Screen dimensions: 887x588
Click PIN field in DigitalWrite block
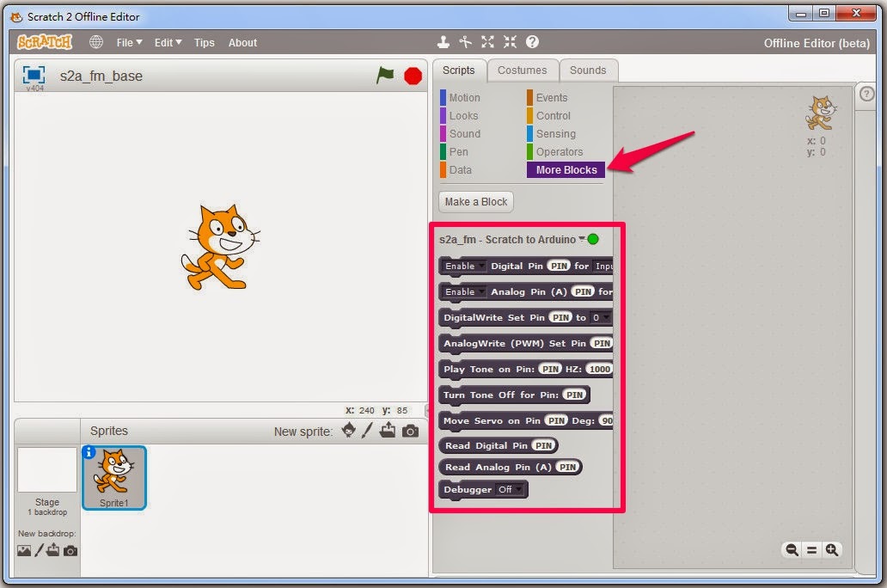click(x=560, y=318)
